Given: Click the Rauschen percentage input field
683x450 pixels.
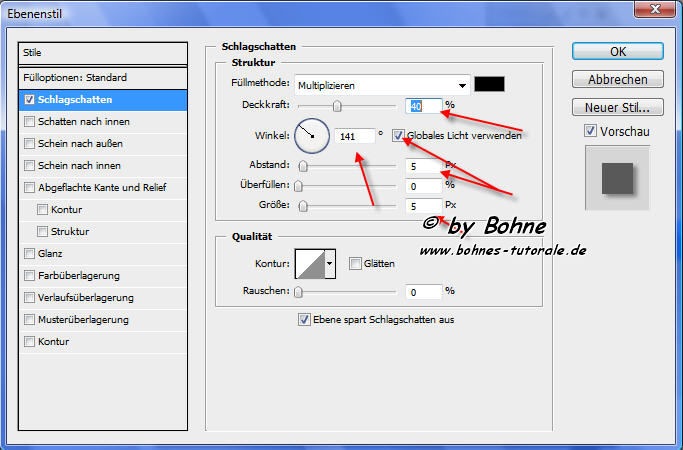Looking at the screenshot, I should [x=423, y=291].
